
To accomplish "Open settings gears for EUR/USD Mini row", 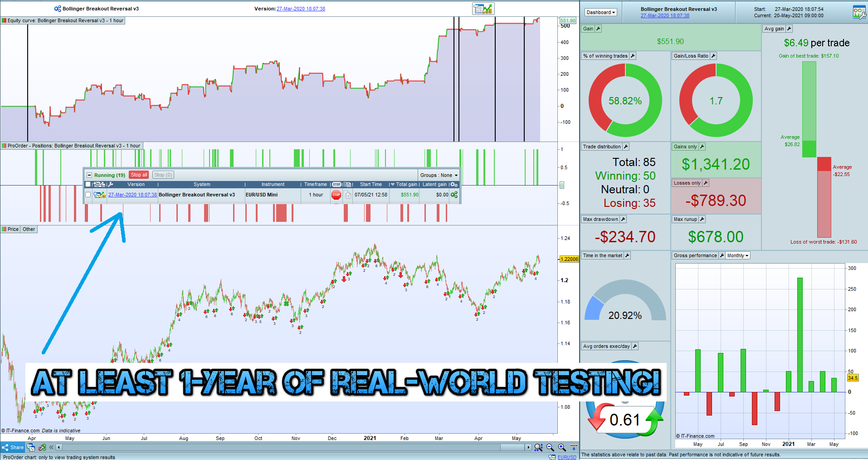I will pyautogui.click(x=454, y=195).
